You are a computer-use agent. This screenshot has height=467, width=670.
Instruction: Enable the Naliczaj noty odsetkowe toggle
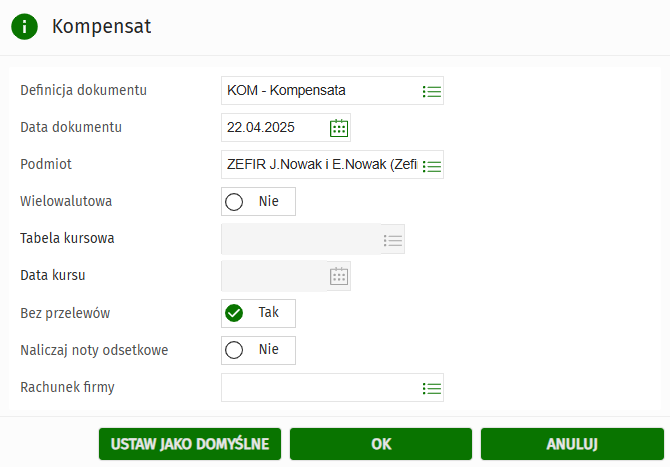pos(258,350)
